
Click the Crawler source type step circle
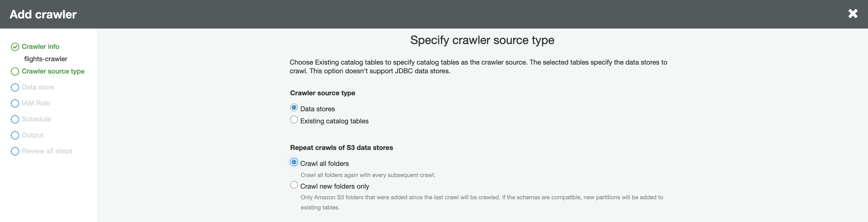[15, 72]
